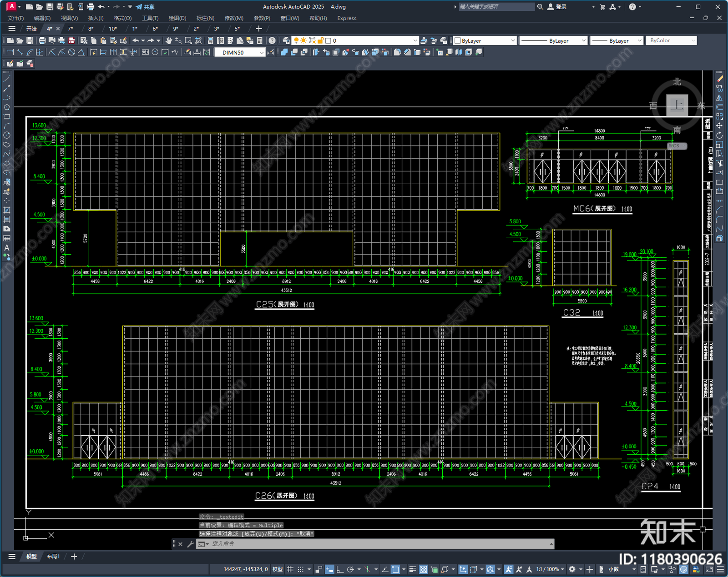The height and width of the screenshot is (577, 728).
Task: Select the Circle tool in left toolbar
Action: 6,135
